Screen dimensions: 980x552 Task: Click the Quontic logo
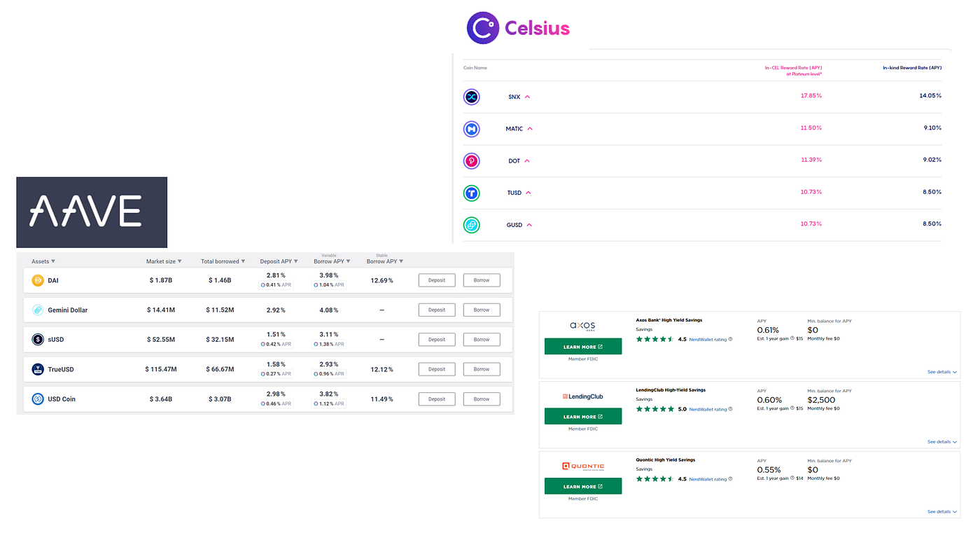pos(583,466)
